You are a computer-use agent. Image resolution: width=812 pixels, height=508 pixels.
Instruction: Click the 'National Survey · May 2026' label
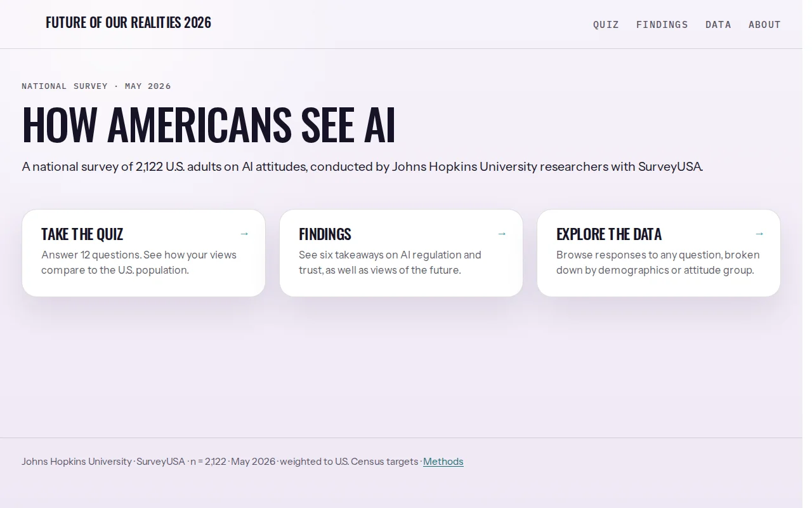click(x=96, y=86)
